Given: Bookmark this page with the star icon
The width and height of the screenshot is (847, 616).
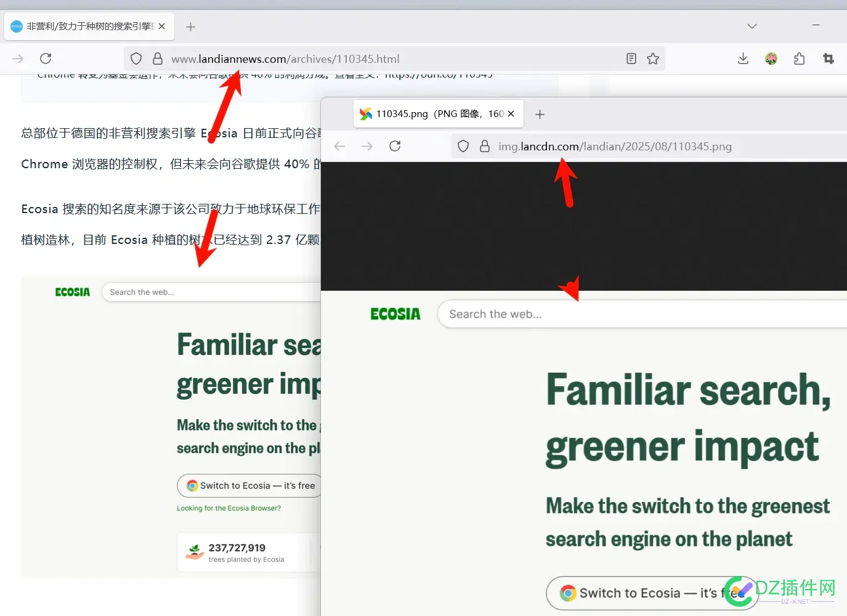Looking at the screenshot, I should [653, 59].
